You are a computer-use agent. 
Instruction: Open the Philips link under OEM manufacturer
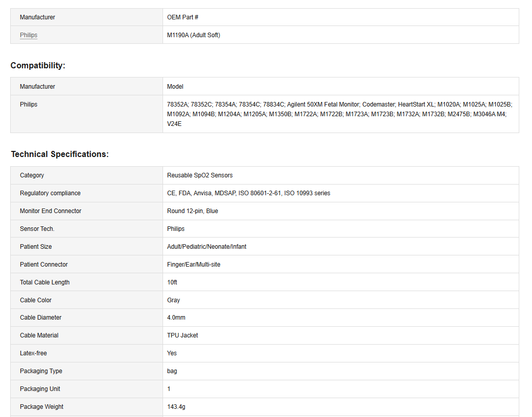coord(29,35)
